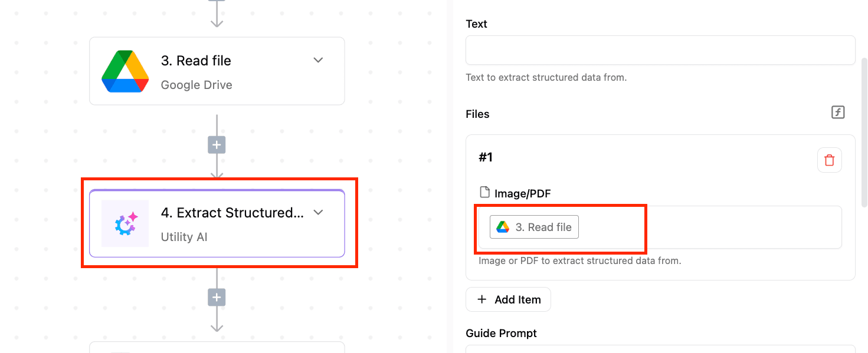868x353 pixels.
Task: Delete file item #1 with trash icon
Action: (x=829, y=160)
